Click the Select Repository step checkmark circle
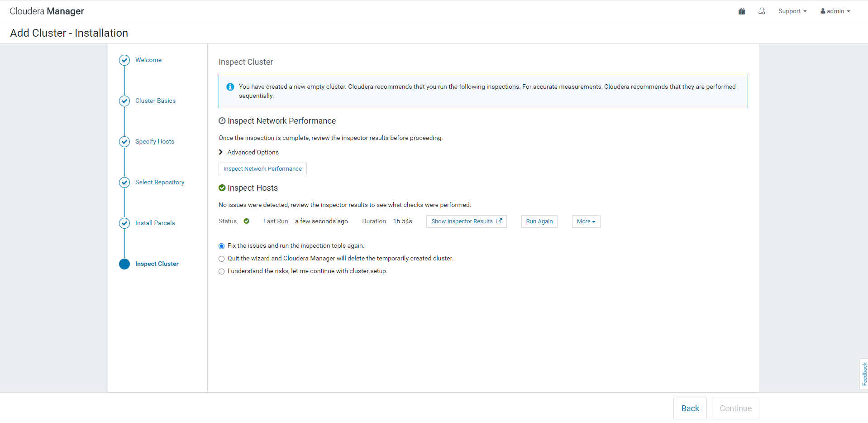 tap(124, 183)
